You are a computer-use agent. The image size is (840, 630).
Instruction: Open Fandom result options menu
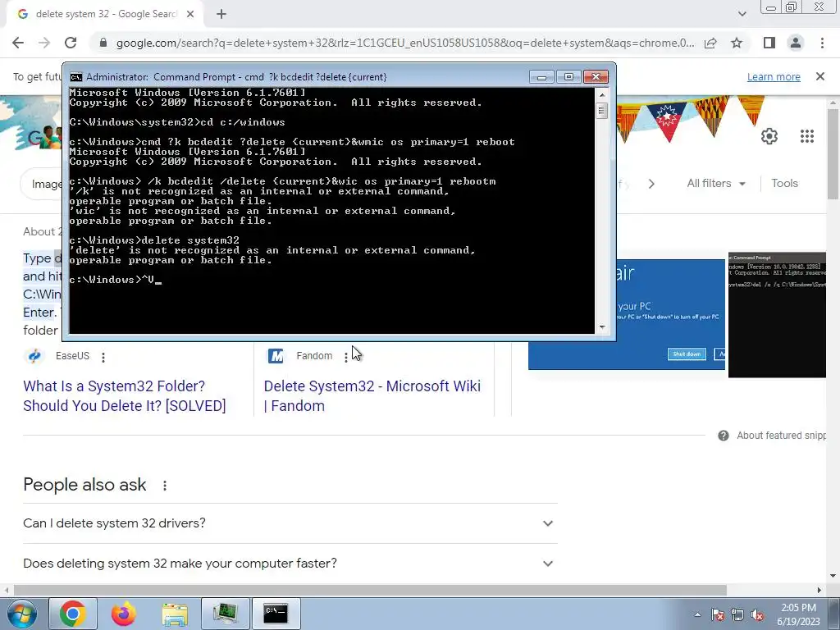pos(346,357)
